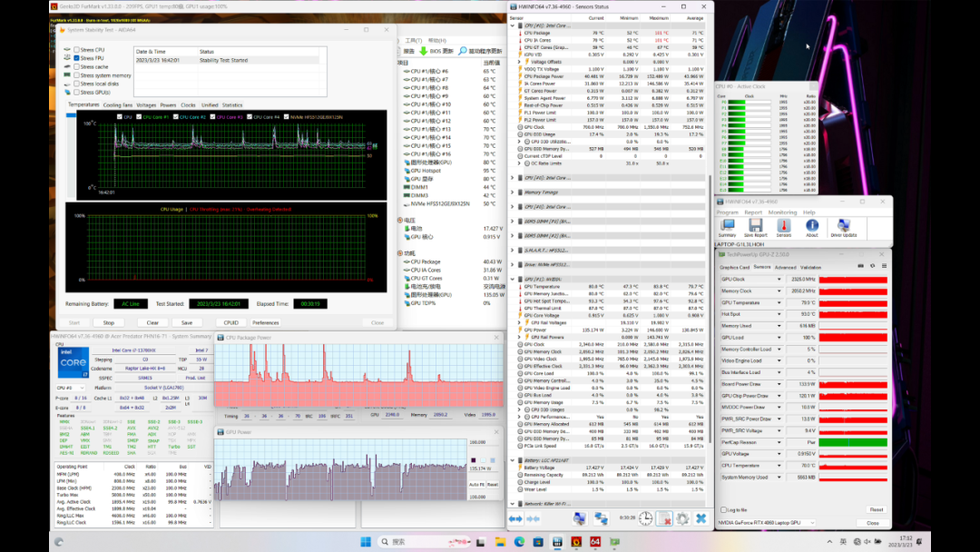
Task: Toggle CPU Core #1 graph checkbox
Action: pos(139,117)
